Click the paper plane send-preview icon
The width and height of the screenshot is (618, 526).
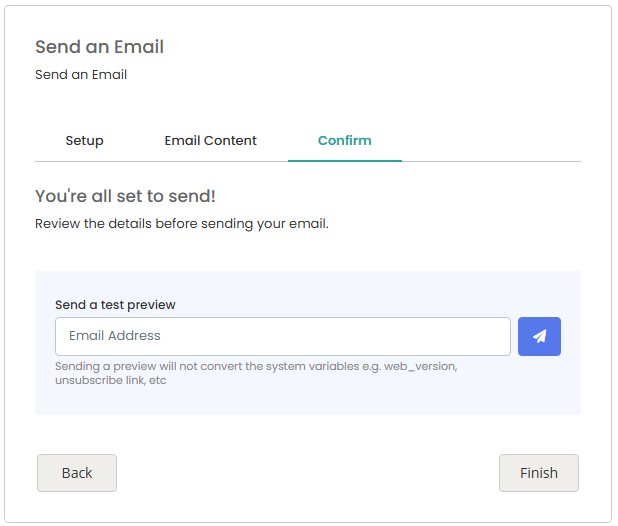pyautogui.click(x=539, y=336)
